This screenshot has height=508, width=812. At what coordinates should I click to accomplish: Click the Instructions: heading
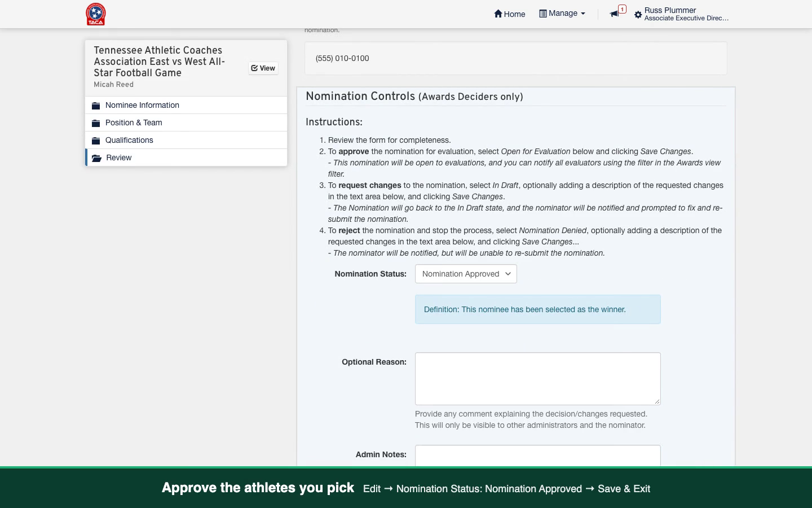pos(334,122)
